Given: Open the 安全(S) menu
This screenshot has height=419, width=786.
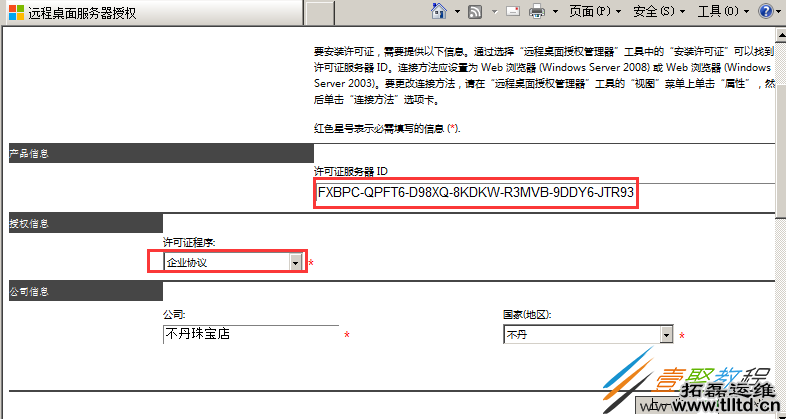Looking at the screenshot, I should coord(659,11).
